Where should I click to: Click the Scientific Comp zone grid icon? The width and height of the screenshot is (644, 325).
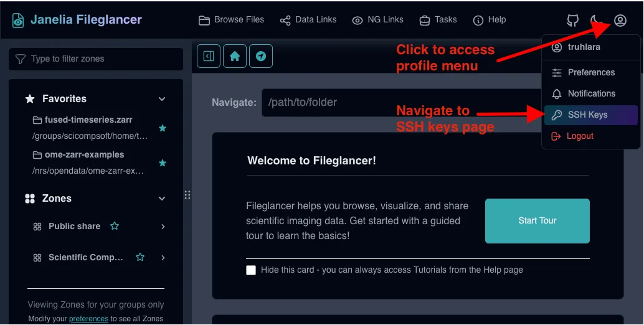(x=37, y=258)
